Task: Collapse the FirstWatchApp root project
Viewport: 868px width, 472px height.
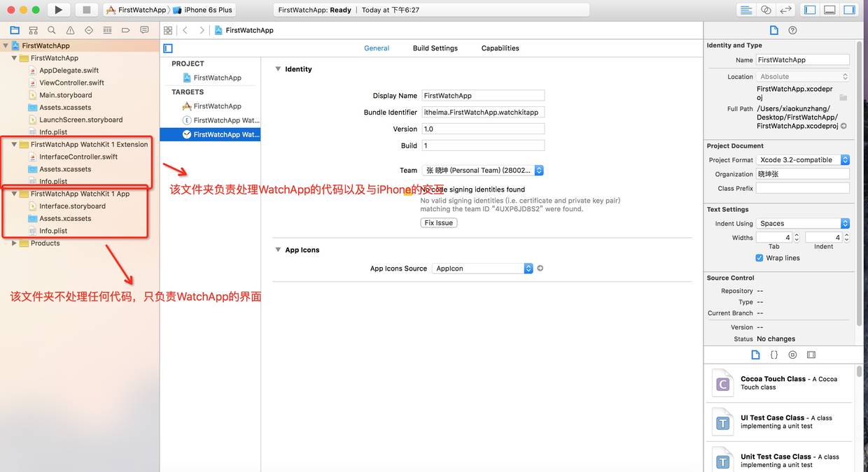Action: tap(6, 45)
